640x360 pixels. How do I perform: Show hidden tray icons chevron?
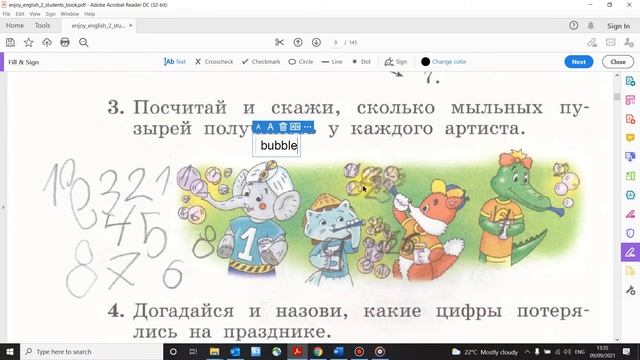(527, 351)
